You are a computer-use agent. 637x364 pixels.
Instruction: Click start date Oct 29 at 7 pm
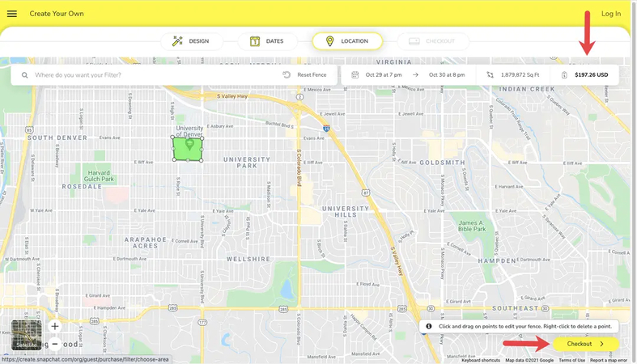pyautogui.click(x=384, y=74)
